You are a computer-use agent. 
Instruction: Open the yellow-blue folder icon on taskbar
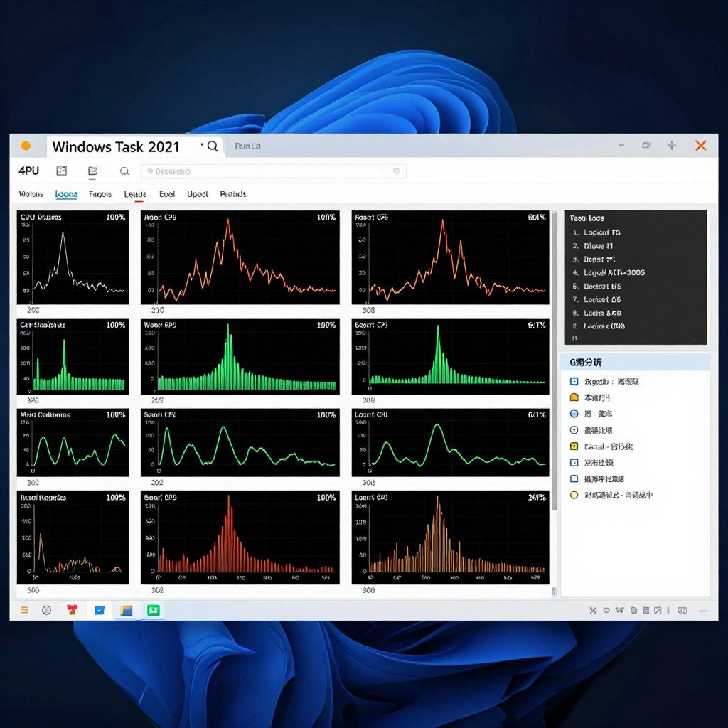(127, 610)
